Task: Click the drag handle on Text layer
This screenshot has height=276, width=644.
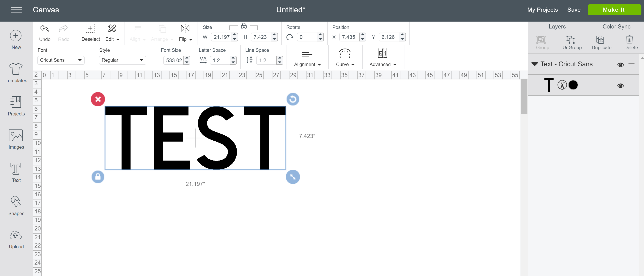Action: tap(632, 65)
